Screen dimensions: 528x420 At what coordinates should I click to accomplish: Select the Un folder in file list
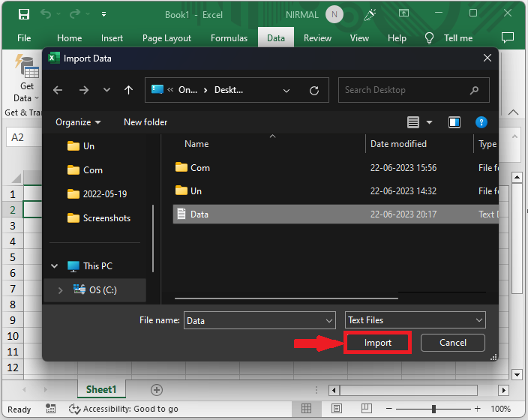(188, 191)
